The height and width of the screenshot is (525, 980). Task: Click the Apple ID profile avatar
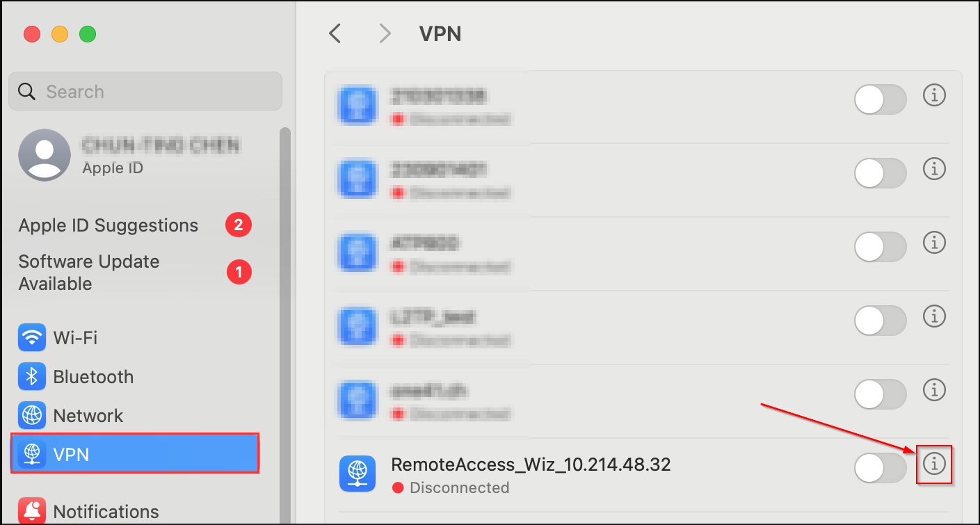click(x=45, y=154)
